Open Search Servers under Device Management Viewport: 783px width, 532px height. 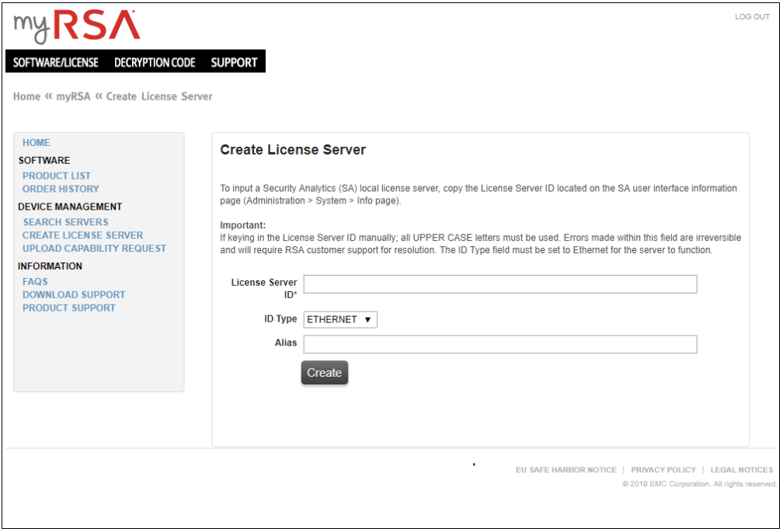point(65,222)
